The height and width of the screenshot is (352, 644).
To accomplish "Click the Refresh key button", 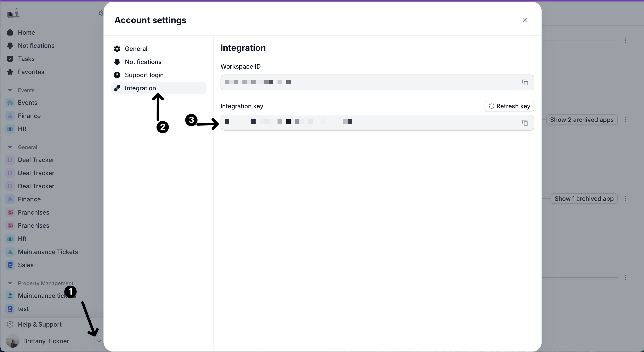I will [509, 106].
